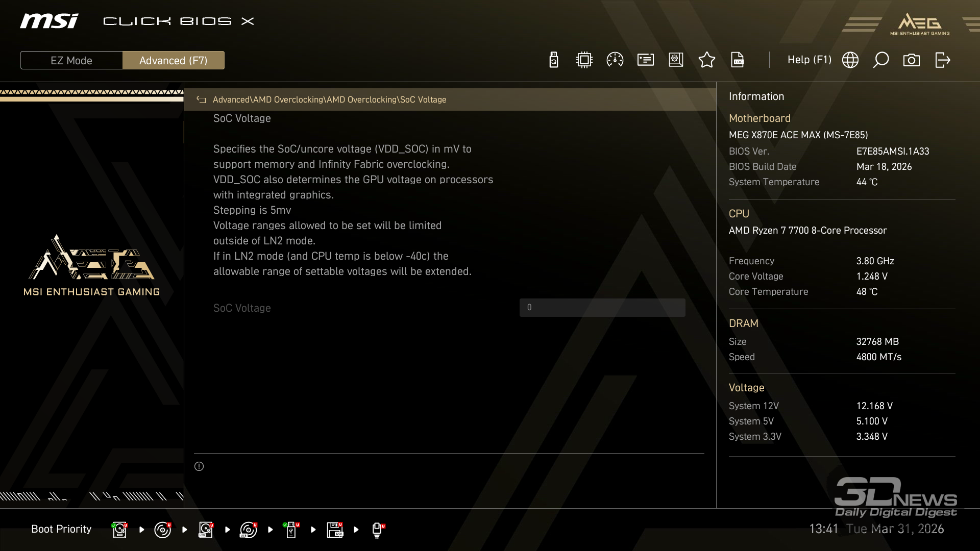Image resolution: width=980 pixels, height=551 pixels.
Task: Click the magnifying glass search icon
Action: [x=880, y=60]
